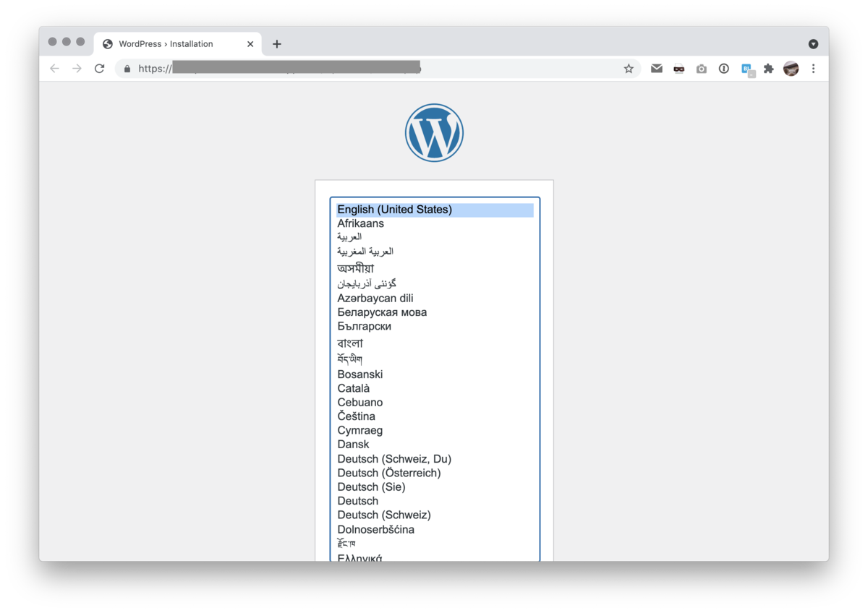Open the Chrome three-dot menu
The width and height of the screenshot is (868, 613).
tap(813, 69)
